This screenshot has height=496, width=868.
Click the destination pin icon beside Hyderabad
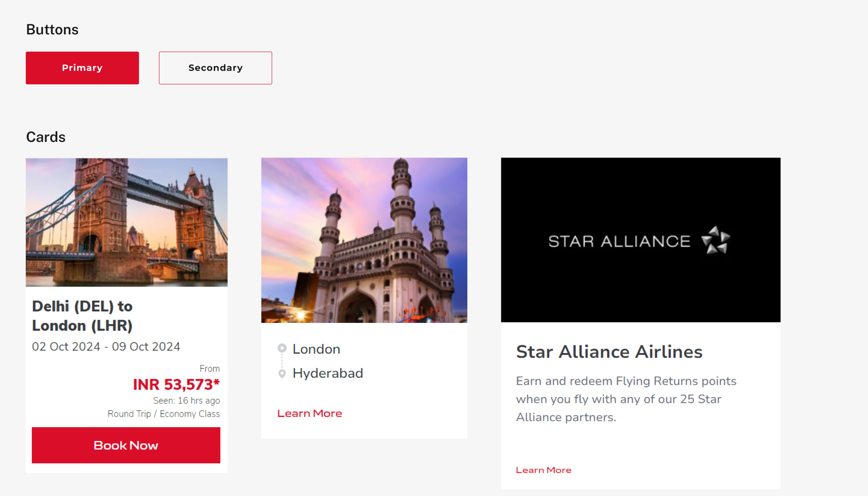pos(282,374)
